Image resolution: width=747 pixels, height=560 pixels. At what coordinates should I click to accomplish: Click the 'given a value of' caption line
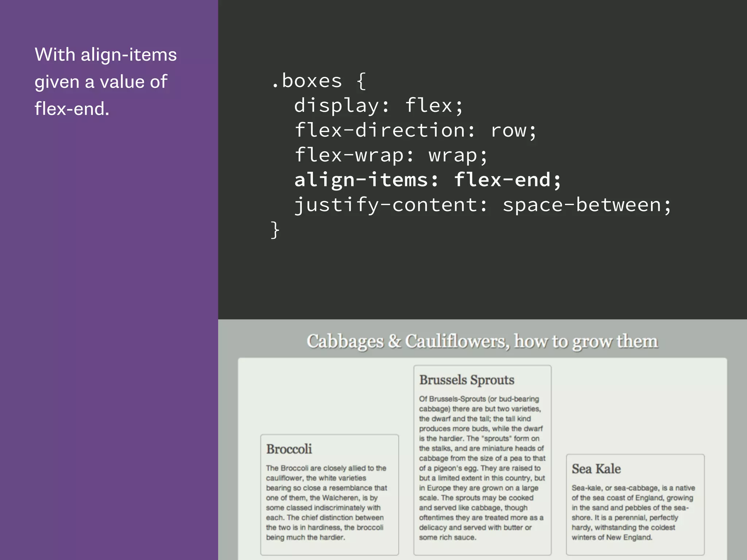pyautogui.click(x=101, y=82)
